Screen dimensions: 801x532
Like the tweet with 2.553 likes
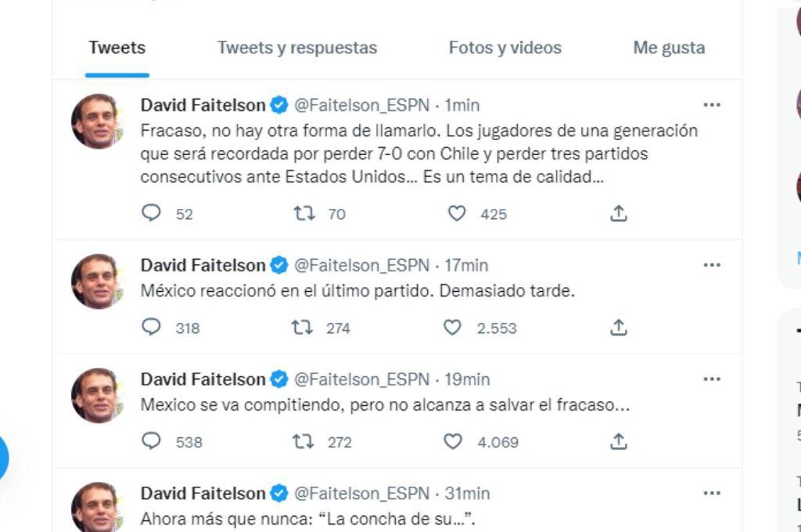click(x=453, y=328)
